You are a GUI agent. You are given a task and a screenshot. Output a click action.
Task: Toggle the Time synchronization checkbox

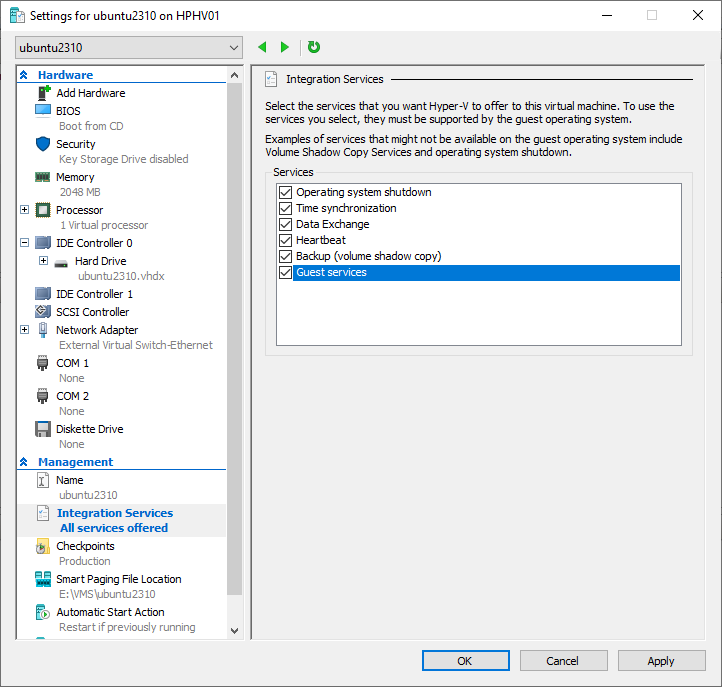286,208
